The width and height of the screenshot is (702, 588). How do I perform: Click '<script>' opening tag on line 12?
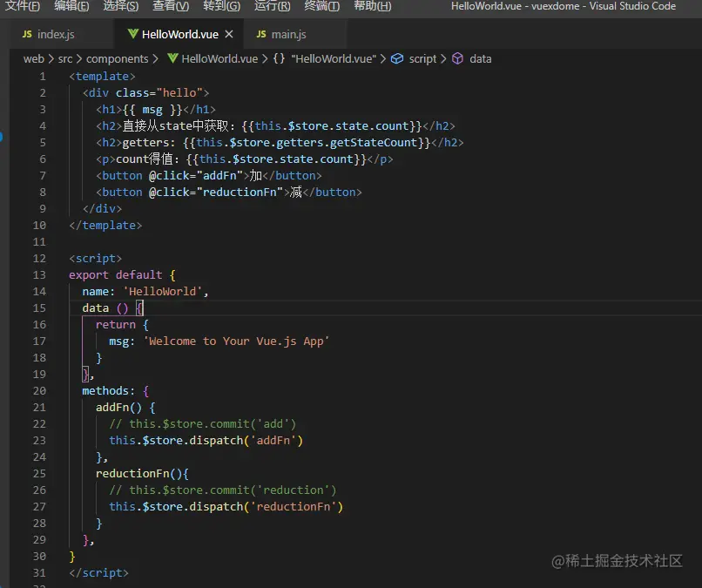pyautogui.click(x=95, y=259)
